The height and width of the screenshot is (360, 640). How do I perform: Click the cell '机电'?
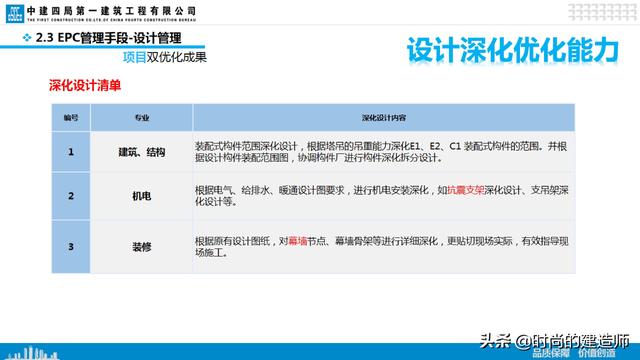click(x=142, y=196)
